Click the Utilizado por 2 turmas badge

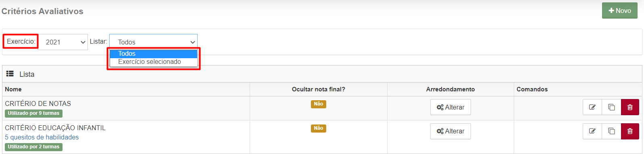click(33, 147)
